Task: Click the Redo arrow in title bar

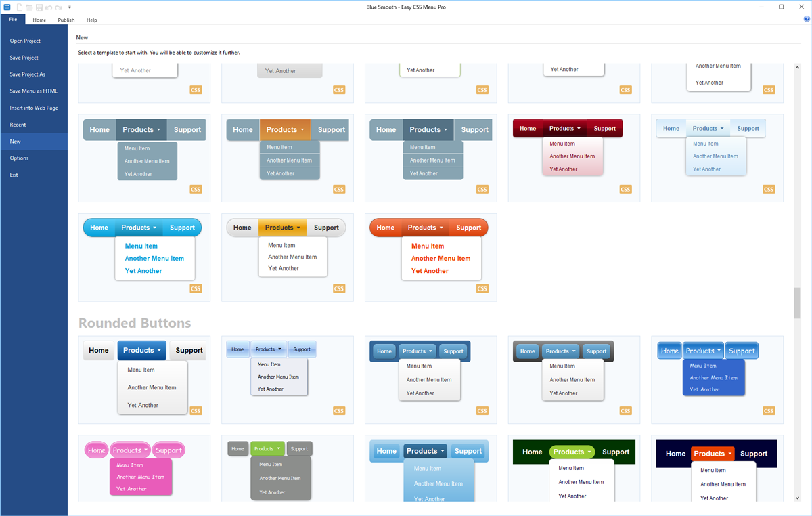Action: [58, 7]
